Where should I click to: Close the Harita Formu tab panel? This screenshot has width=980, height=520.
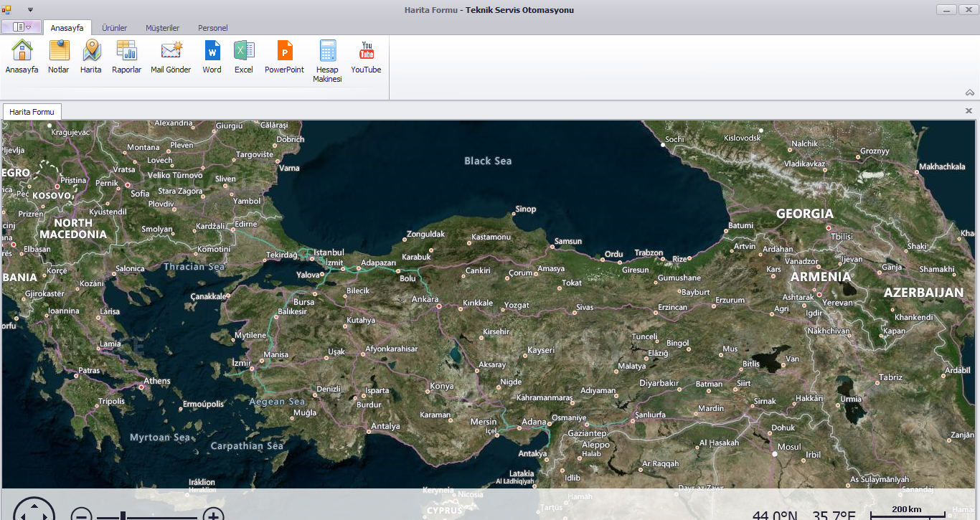969,111
